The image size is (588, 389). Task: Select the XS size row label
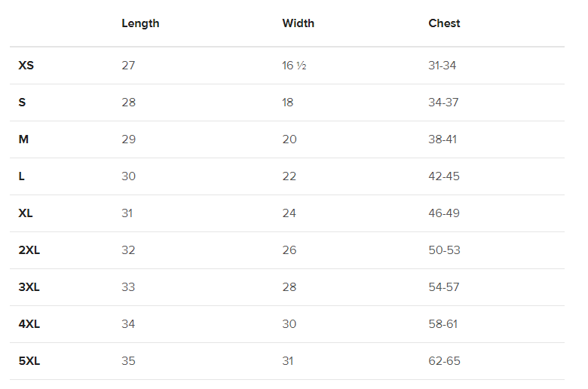pos(26,66)
